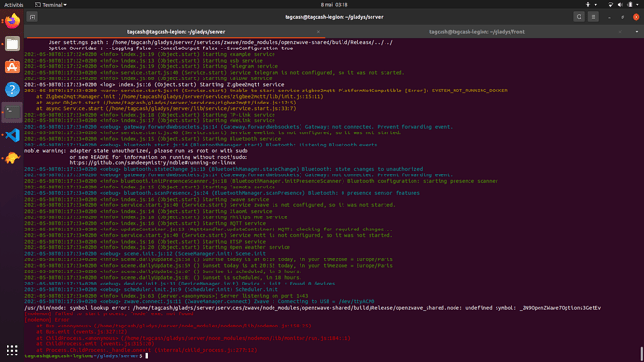Minimize the terminal window
This screenshot has height=362, width=644.
pos(609,17)
